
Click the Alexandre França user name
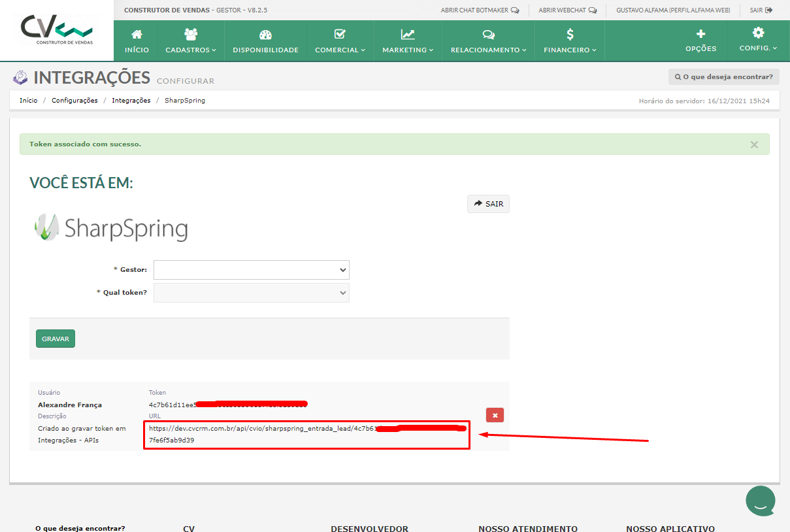70,405
